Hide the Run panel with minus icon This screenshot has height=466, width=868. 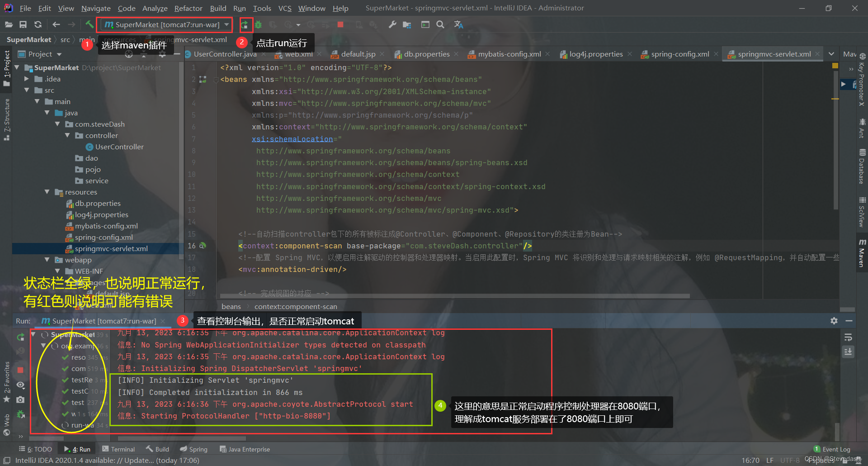point(849,320)
